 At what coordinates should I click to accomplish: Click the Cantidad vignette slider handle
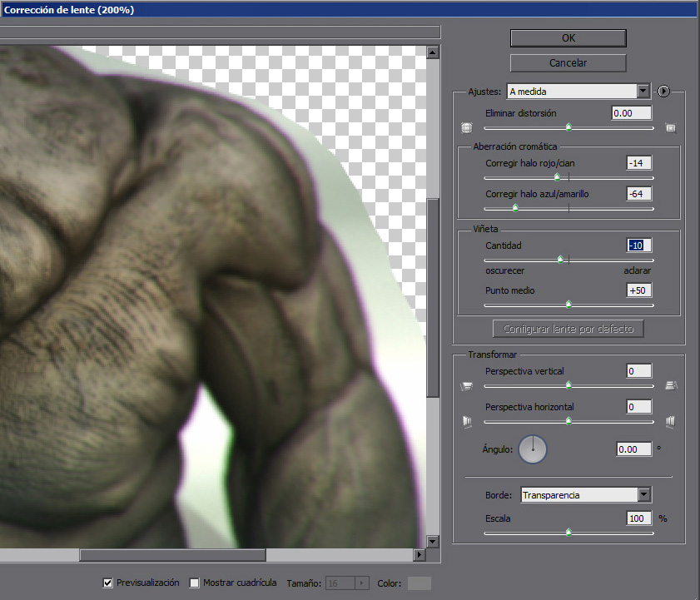pyautogui.click(x=560, y=259)
